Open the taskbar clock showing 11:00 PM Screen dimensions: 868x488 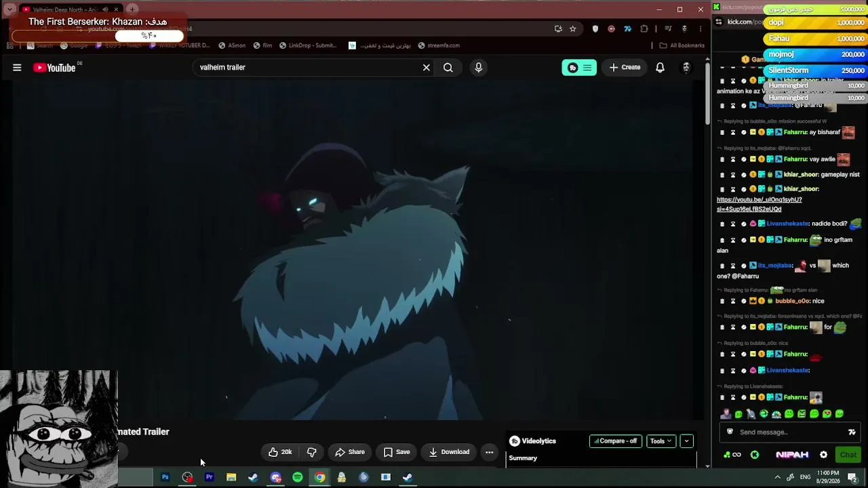tap(829, 477)
